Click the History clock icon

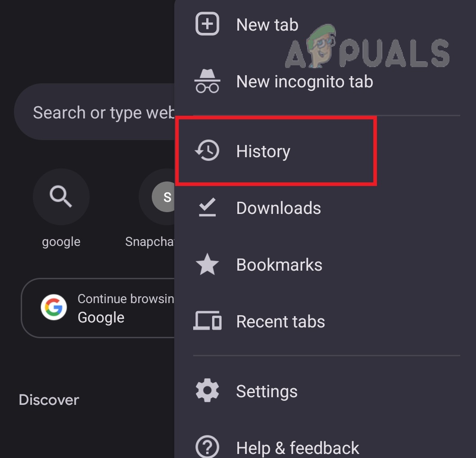207,151
